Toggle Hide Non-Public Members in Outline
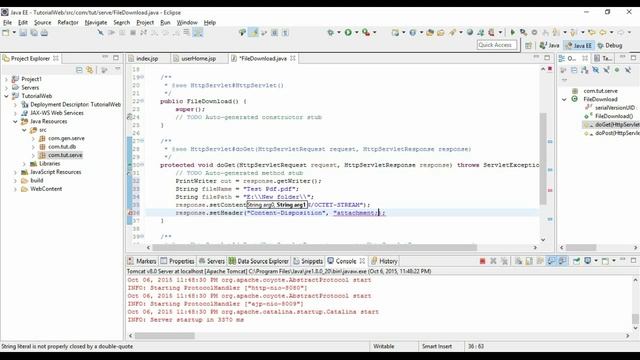640x360 pixels. (x=617, y=70)
